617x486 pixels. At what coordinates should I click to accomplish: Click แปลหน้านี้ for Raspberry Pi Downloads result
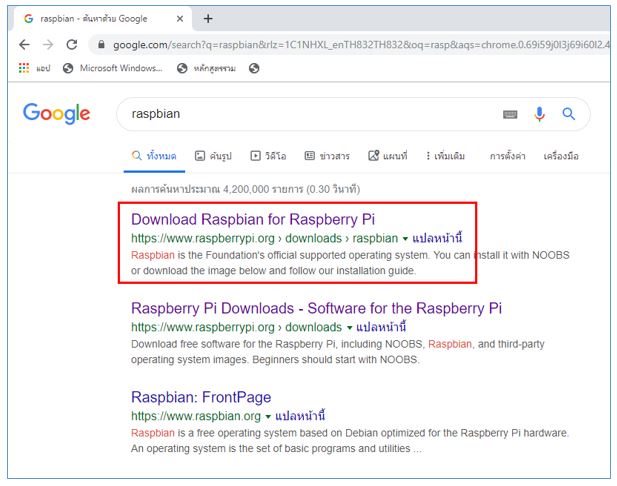pyautogui.click(x=381, y=327)
